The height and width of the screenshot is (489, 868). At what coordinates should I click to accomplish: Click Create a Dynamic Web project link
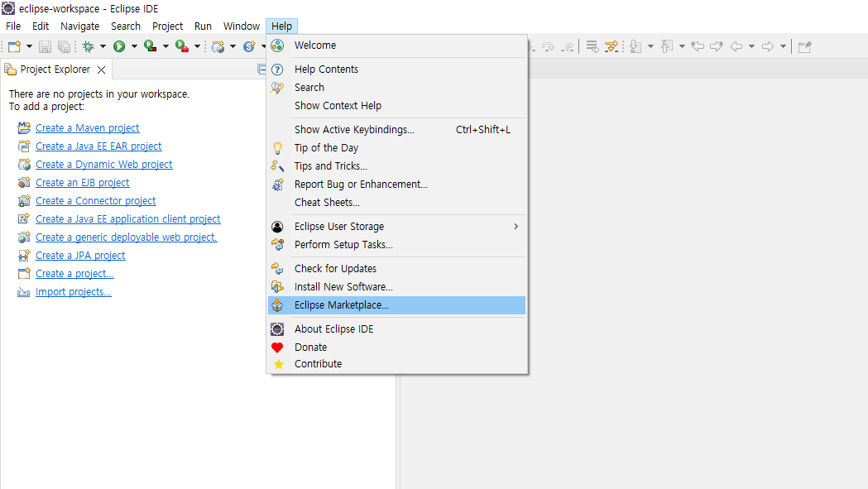point(104,165)
